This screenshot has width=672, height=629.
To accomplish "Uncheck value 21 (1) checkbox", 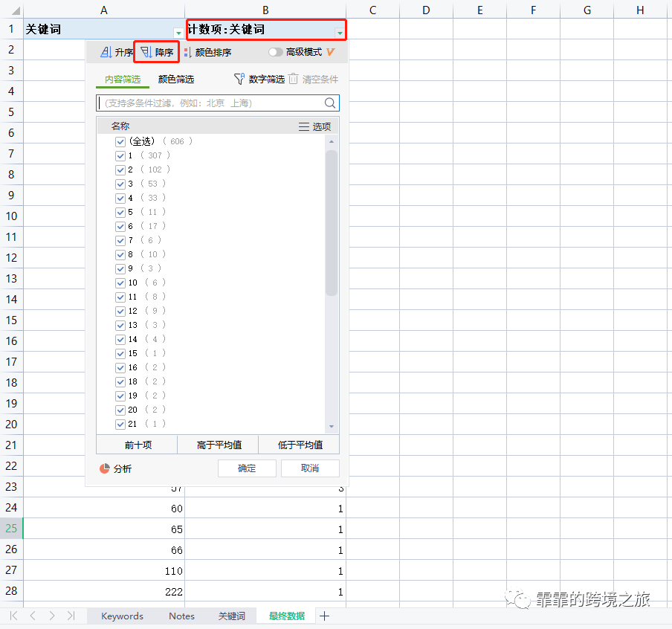I will click(x=120, y=424).
